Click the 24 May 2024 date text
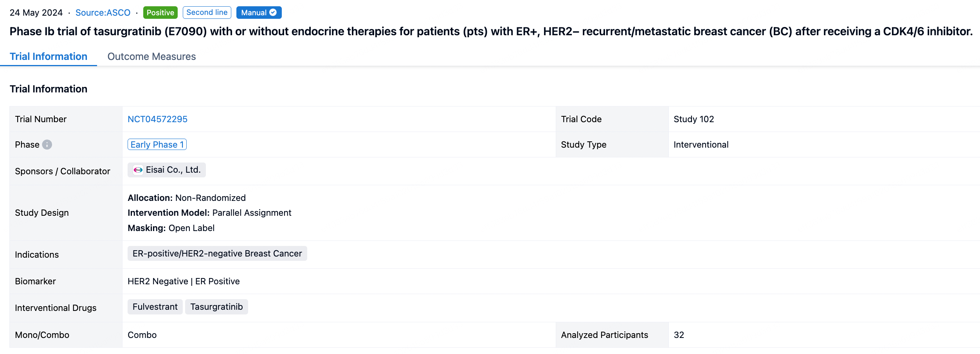Screen dimensions: 980x354 click(x=36, y=13)
